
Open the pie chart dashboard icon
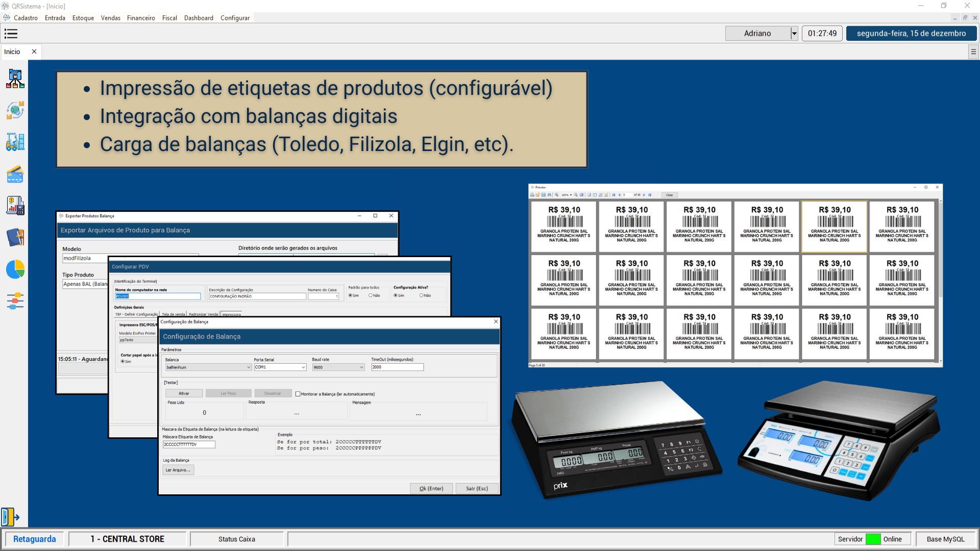15,269
